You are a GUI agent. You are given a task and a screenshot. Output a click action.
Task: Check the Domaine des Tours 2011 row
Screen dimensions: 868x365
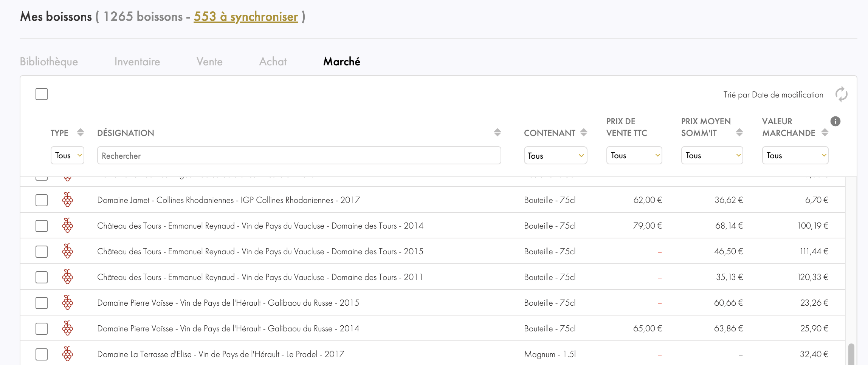(42, 277)
